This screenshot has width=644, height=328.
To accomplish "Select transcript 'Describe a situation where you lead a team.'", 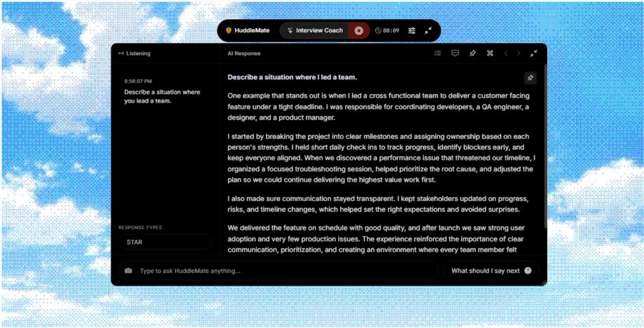I will [x=163, y=96].
